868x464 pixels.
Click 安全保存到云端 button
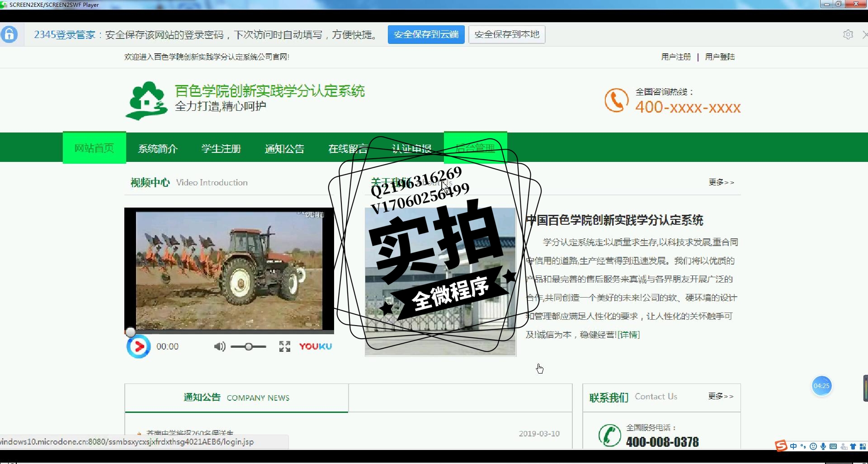coord(426,34)
